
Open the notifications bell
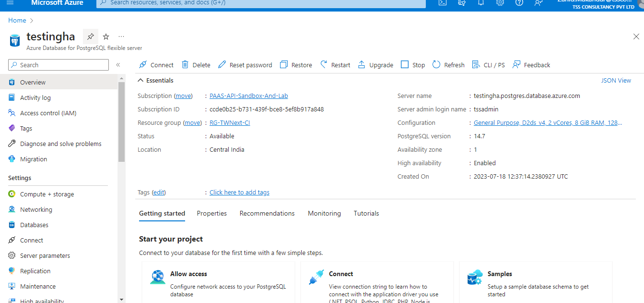point(481,2)
